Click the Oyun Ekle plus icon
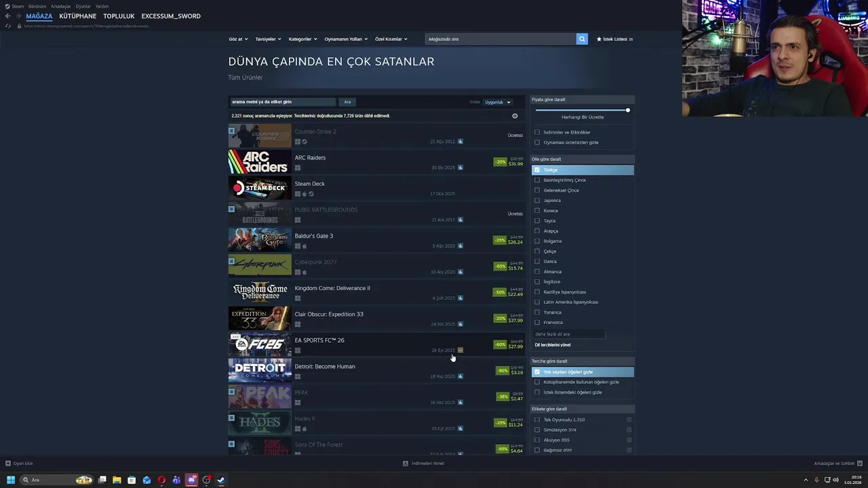 pos(8,464)
